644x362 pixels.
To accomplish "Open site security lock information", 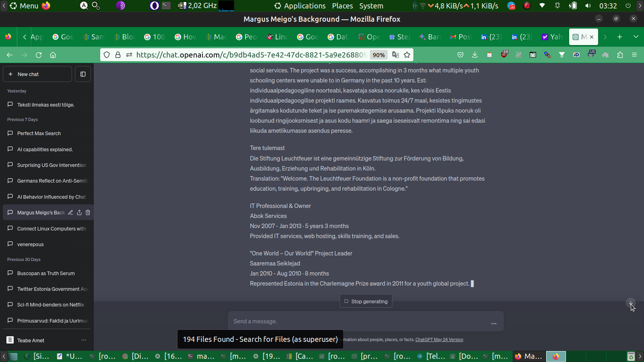I will coord(118,55).
